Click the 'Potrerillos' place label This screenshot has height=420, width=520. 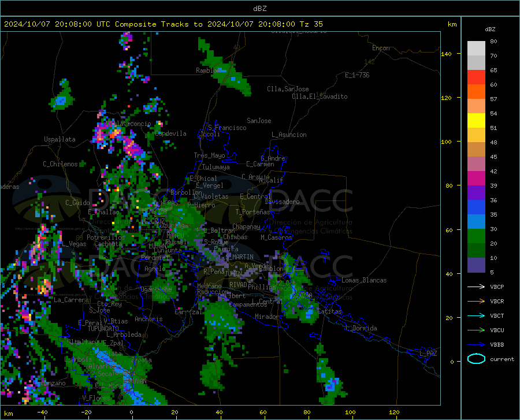coord(106,237)
